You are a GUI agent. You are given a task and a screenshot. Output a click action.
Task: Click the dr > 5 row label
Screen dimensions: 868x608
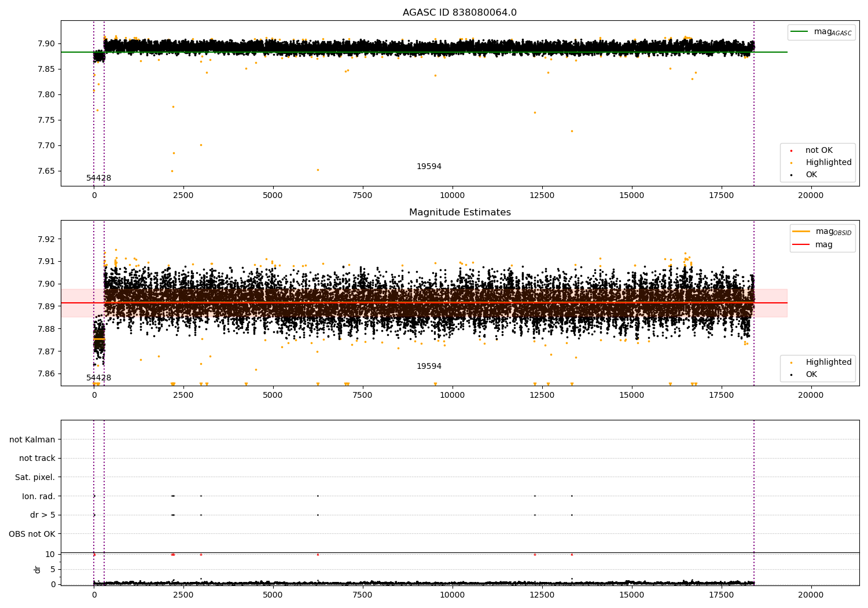click(43, 515)
